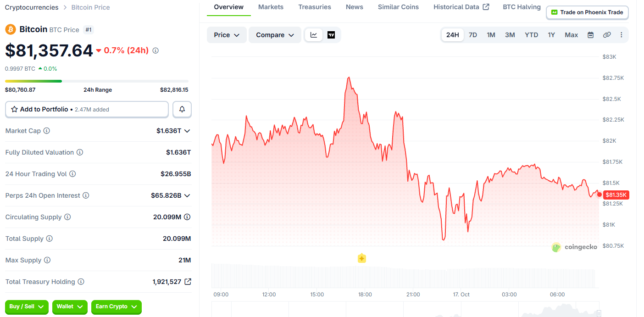This screenshot has height=317, width=644.
Task: Open the Wallet dropdown
Action: tap(70, 306)
